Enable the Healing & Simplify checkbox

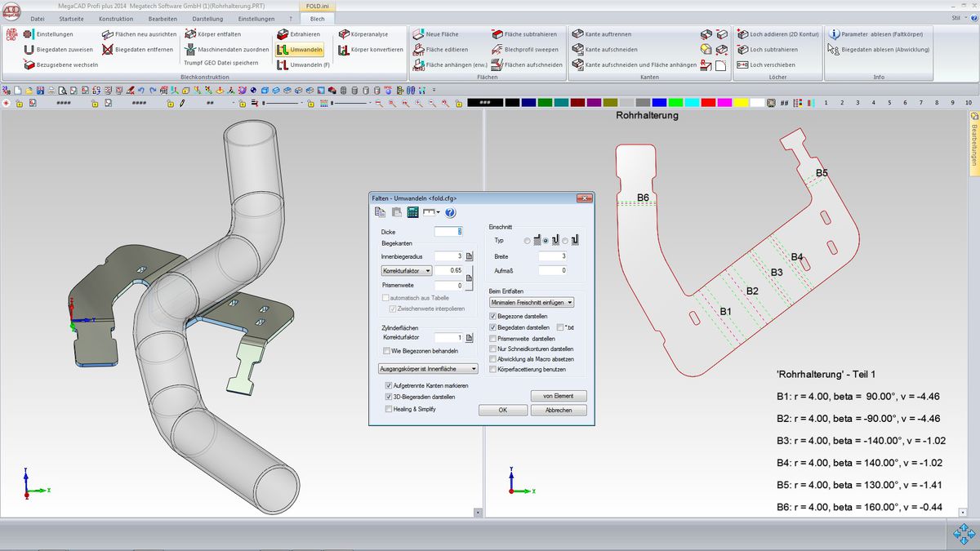pyautogui.click(x=389, y=409)
